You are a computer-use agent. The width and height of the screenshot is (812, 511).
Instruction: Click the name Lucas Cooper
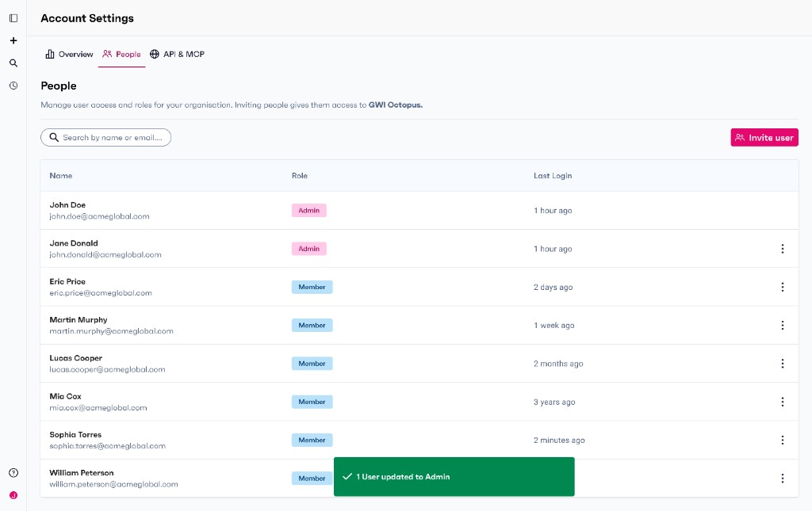(x=75, y=358)
